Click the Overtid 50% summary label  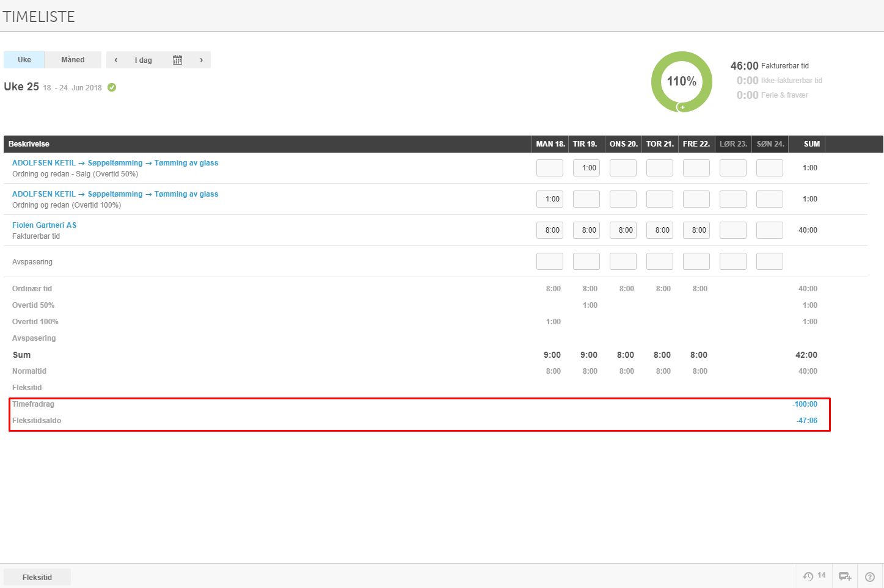(33, 305)
